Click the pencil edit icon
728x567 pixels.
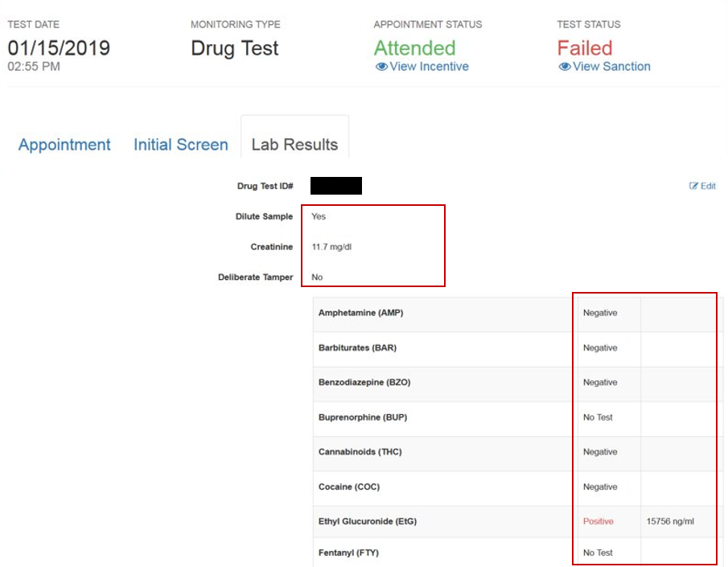pos(693,186)
